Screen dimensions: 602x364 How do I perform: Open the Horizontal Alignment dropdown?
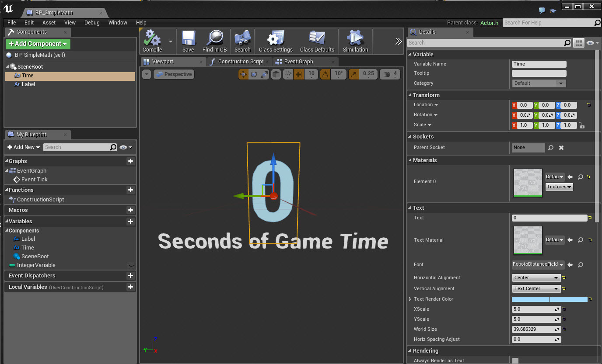(536, 278)
